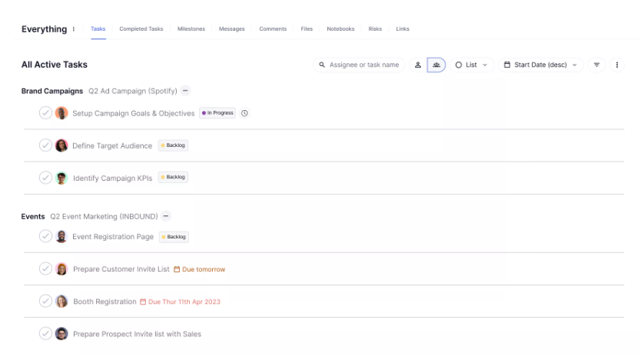Open ellipsis menu for Q2 Ad Campaign
The image size is (644, 360).
[x=185, y=91]
